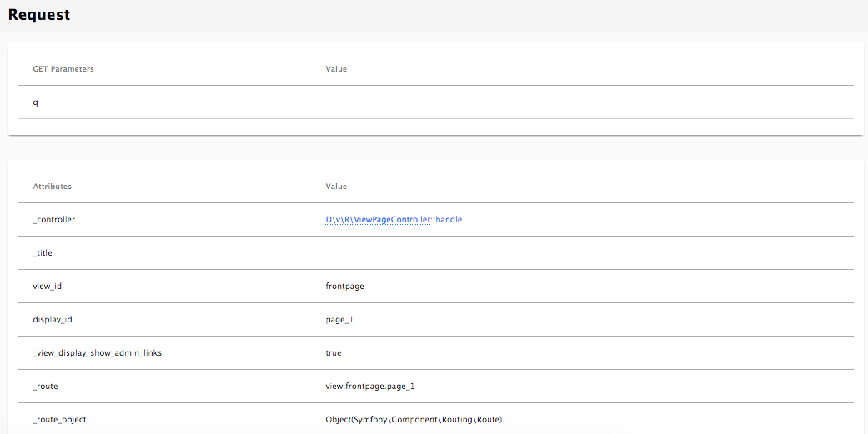Click the Symfony Route object value
Viewport: 868px width, 434px height.
[x=414, y=420]
